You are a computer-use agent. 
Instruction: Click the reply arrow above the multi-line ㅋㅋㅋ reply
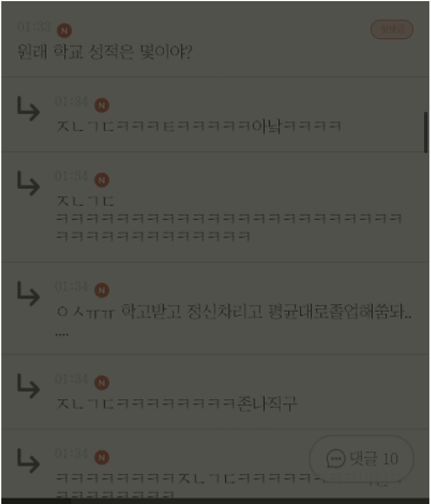[x=28, y=183]
